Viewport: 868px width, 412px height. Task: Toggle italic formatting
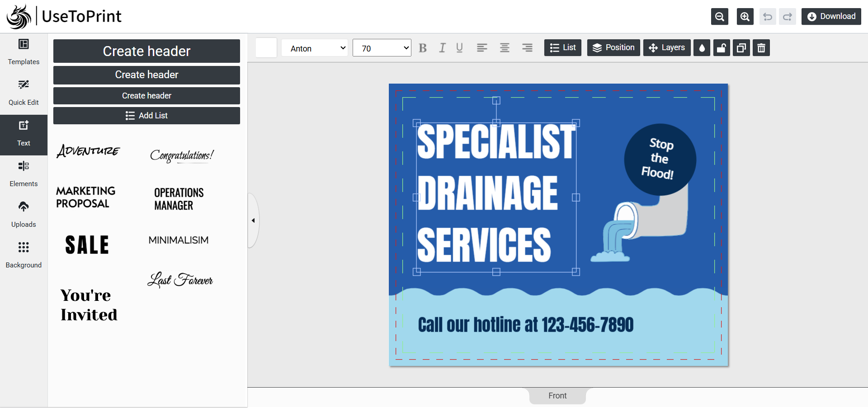coord(442,48)
